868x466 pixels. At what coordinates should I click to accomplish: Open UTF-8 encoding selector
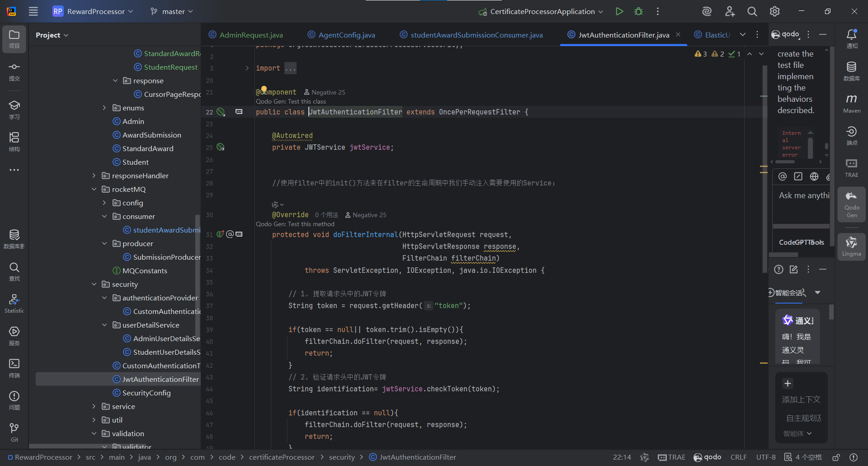pyautogui.click(x=766, y=457)
